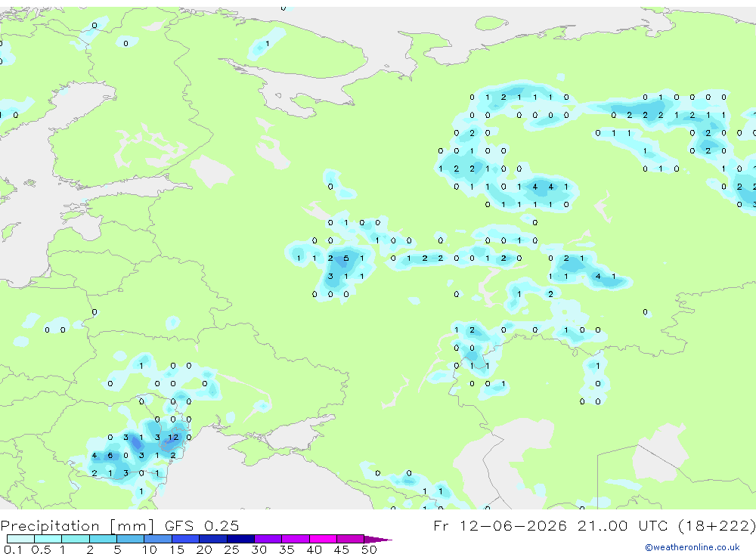Click the legend arrow tip beyond 50
The width and height of the screenshot is (756, 554).
click(378, 540)
